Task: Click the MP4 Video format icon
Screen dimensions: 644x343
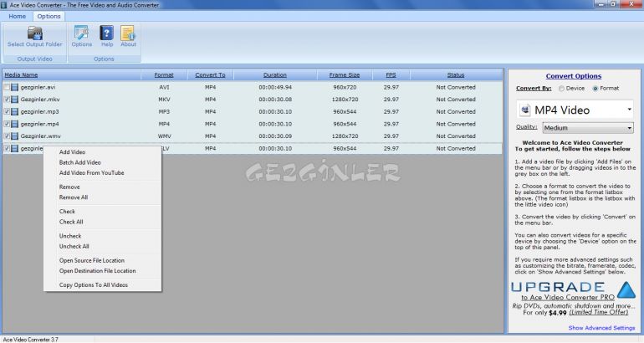Action: [x=525, y=110]
